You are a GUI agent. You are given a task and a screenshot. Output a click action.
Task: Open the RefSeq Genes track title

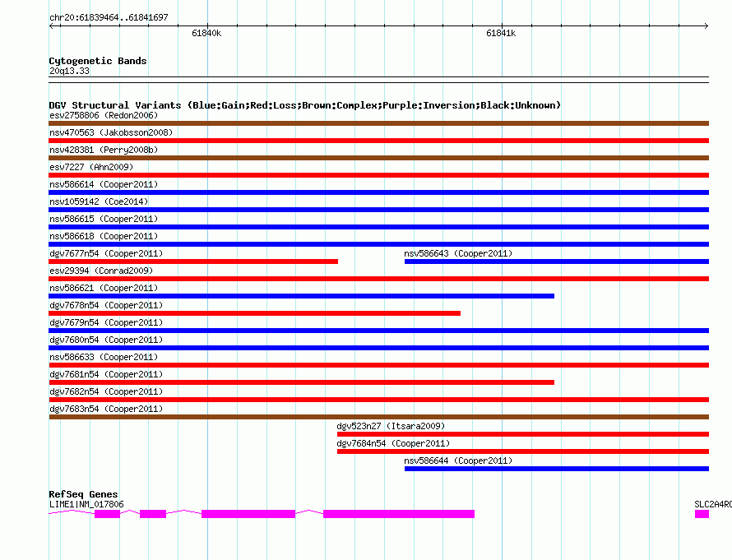[x=83, y=493]
